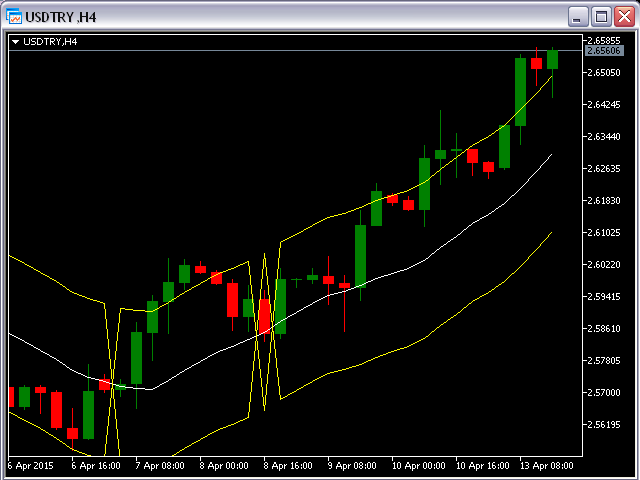Click the 2.65050 price scale label
The image size is (640, 480).
(604, 73)
